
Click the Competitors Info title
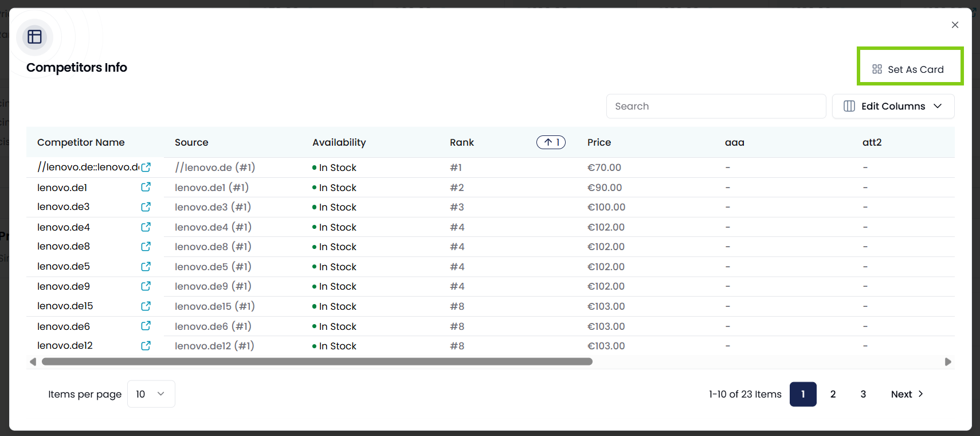[x=77, y=67]
